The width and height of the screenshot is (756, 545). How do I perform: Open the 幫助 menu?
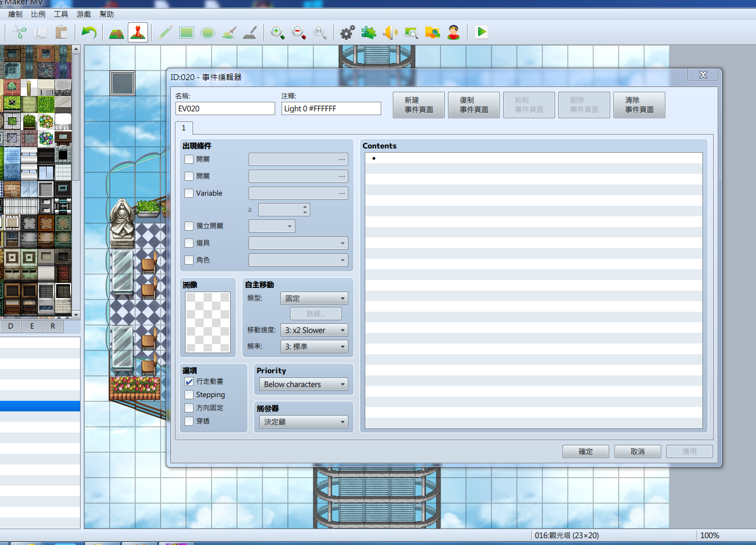coord(107,14)
